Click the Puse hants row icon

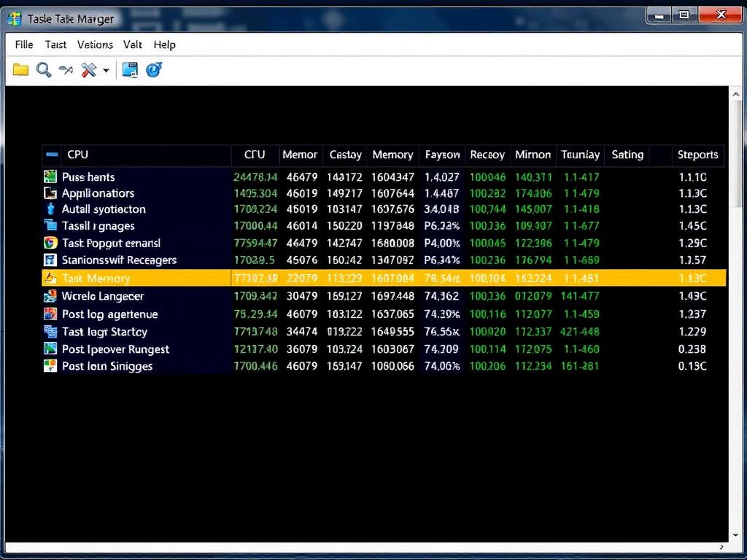(x=50, y=176)
